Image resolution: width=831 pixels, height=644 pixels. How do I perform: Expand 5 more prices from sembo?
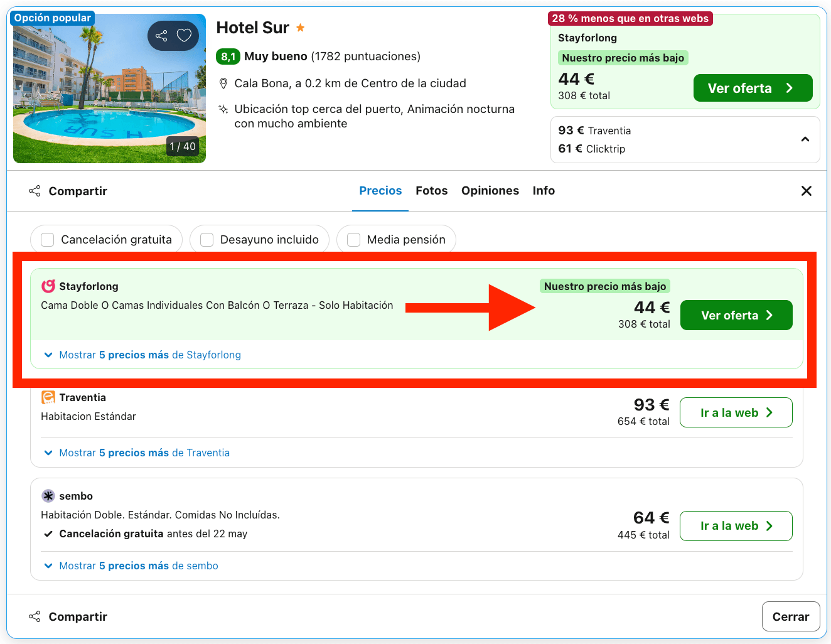coord(131,566)
